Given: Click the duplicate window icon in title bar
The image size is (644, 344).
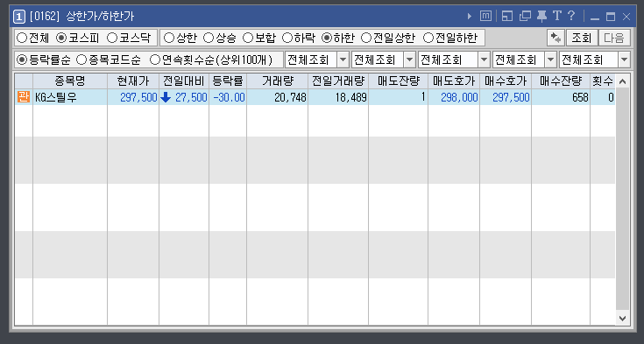Looking at the screenshot, I should click(525, 17).
